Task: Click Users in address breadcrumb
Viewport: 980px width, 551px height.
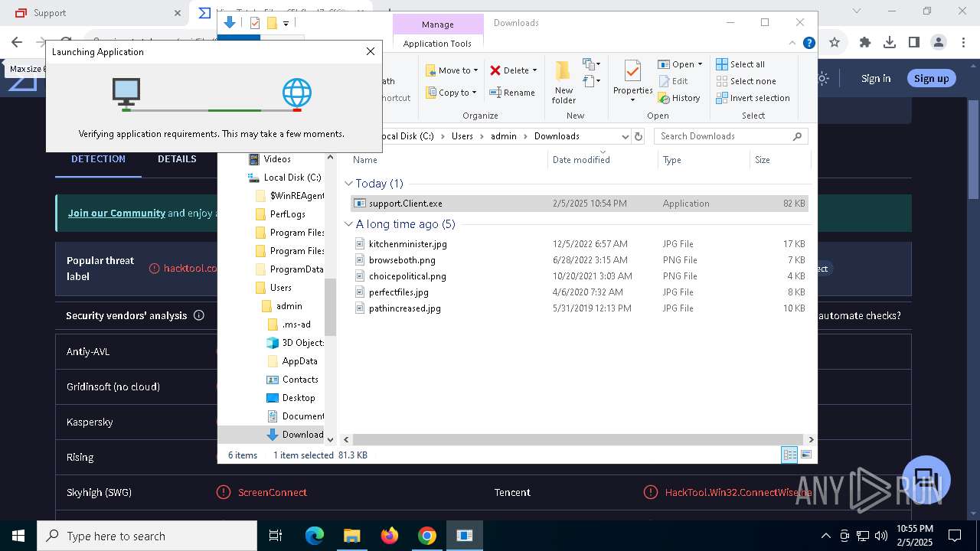Action: (462, 136)
